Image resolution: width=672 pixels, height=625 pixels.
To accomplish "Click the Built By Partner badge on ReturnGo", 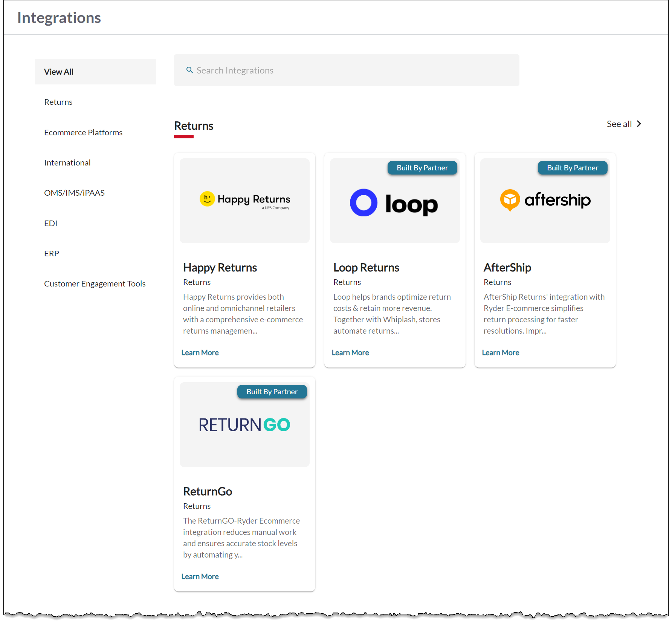I will pos(272,392).
